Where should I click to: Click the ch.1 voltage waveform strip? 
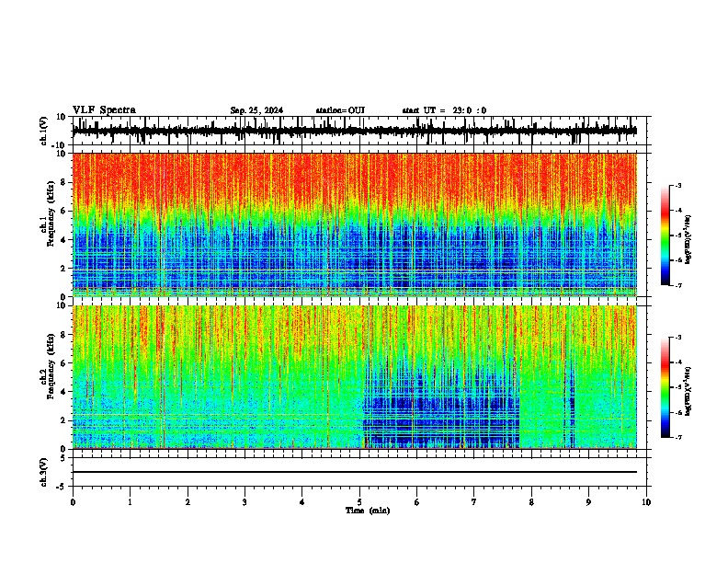pos(354,131)
